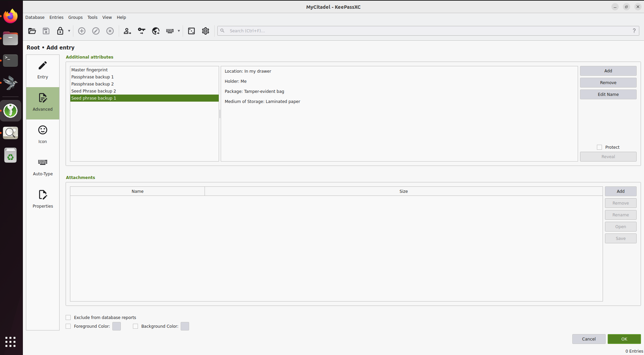Confirm the entry with OK

[x=624, y=339]
